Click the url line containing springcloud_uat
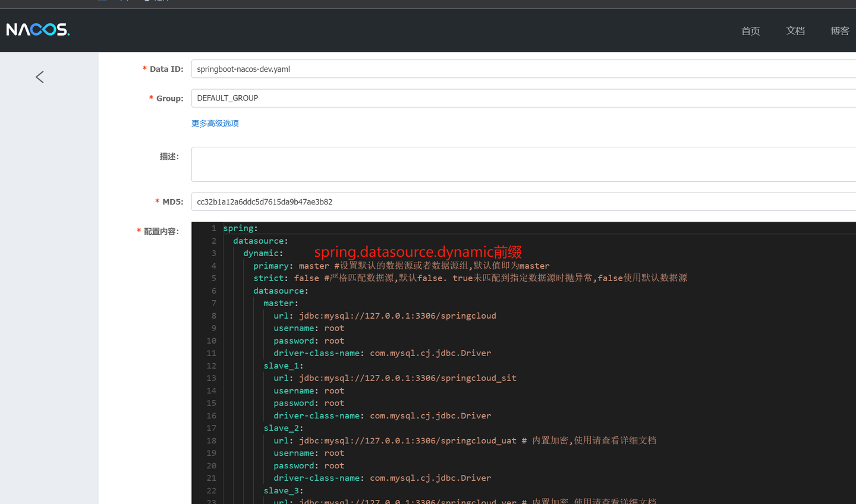This screenshot has height=504, width=856. click(x=395, y=440)
